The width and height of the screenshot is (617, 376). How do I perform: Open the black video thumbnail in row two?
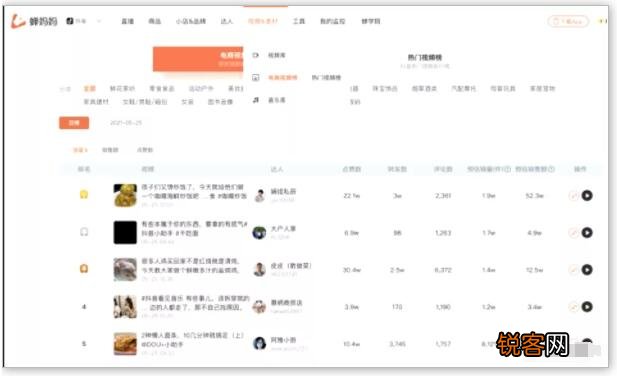tap(125, 232)
